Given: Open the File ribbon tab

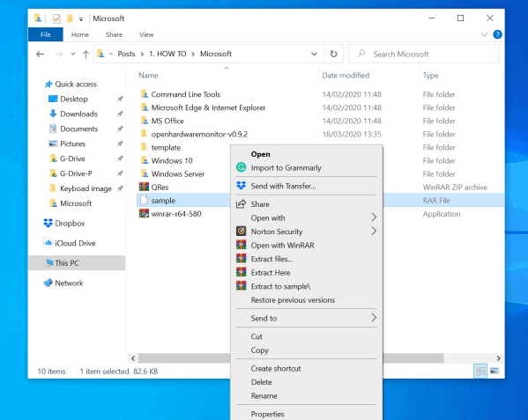Looking at the screenshot, I should pyautogui.click(x=46, y=34).
